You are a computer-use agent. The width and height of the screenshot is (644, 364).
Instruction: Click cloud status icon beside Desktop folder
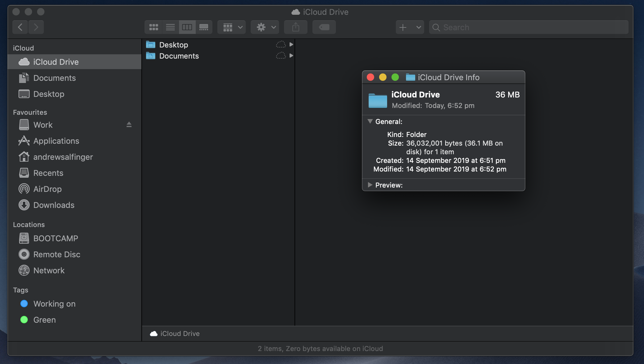click(x=281, y=44)
